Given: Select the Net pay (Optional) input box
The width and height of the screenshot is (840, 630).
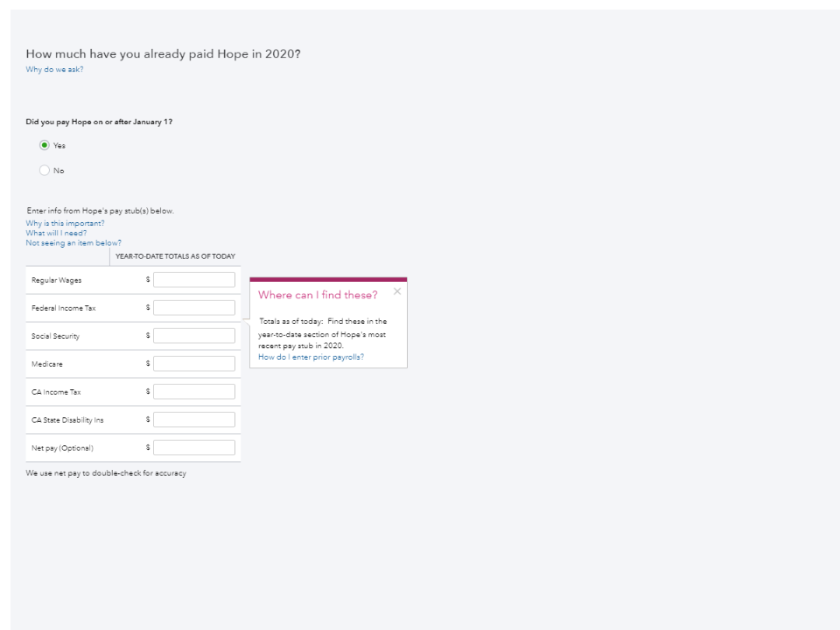Looking at the screenshot, I should point(194,448).
